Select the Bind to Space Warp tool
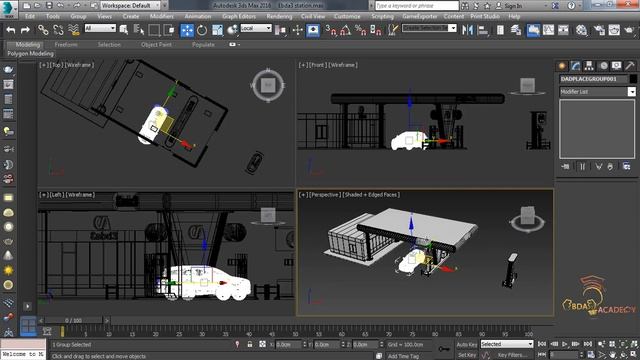This screenshot has height=360, width=640. coord(73,30)
